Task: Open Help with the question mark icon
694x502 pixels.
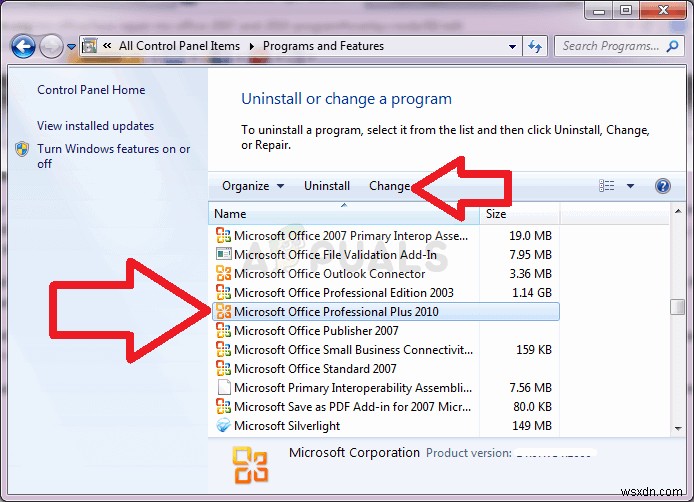Action: click(663, 186)
